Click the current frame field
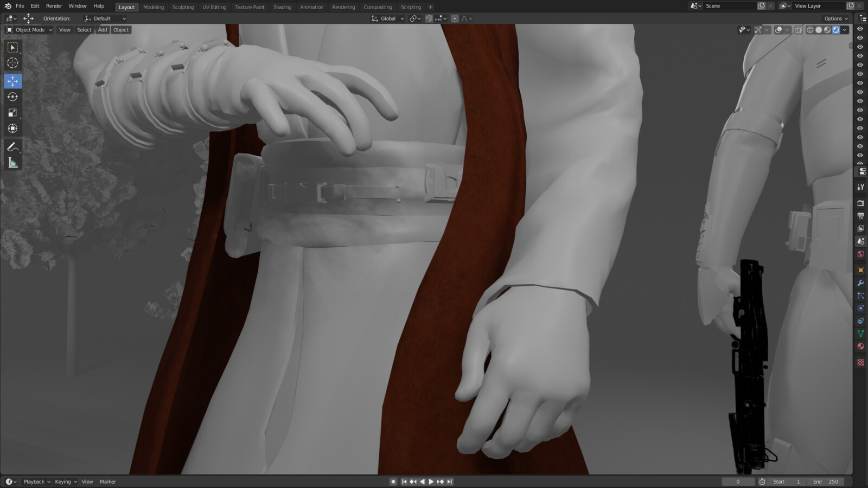 click(738, 481)
